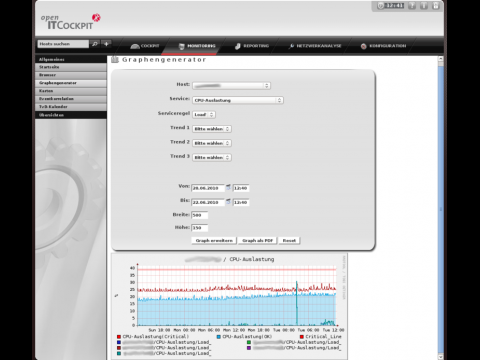
Task: Click the scrollbar up arrow on the right
Action: 441,59
